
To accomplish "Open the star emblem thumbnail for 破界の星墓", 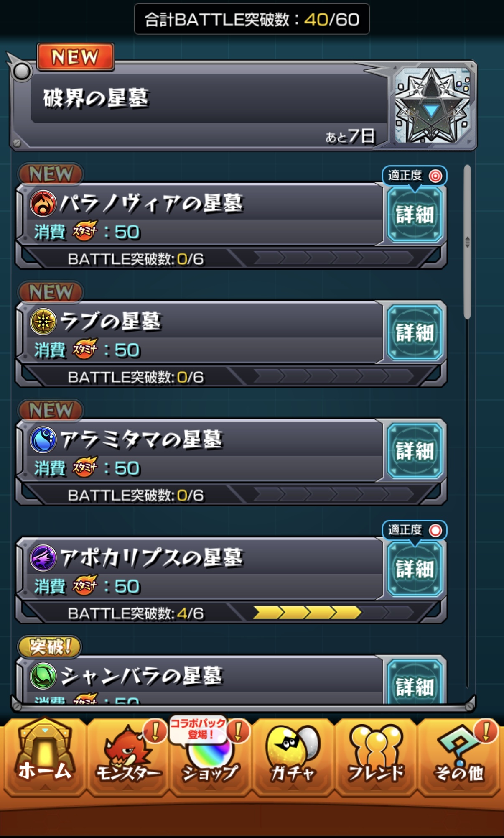I will pos(433,105).
